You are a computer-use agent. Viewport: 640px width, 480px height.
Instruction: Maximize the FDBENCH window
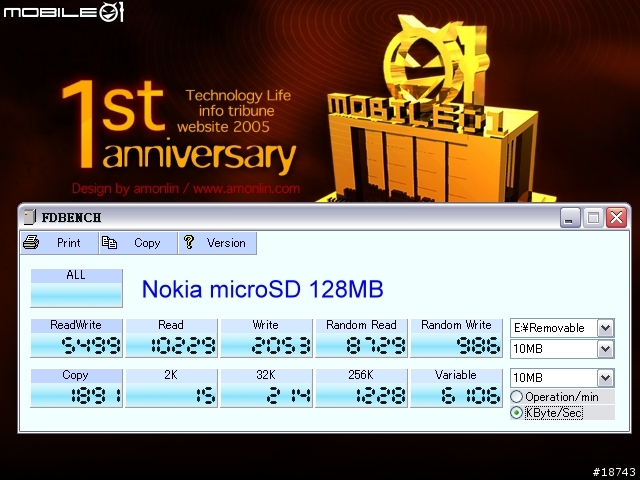point(593,217)
